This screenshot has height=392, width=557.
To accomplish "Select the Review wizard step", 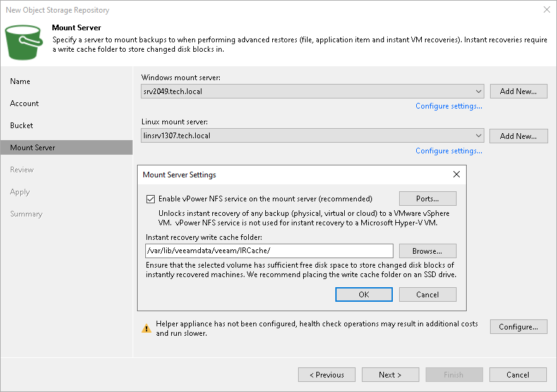I will [21, 170].
